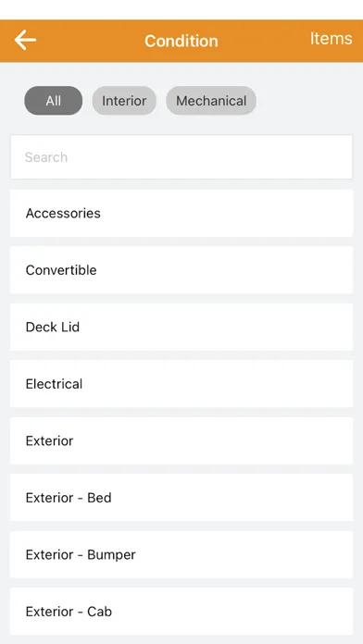Choose the Electrical category

click(x=181, y=384)
